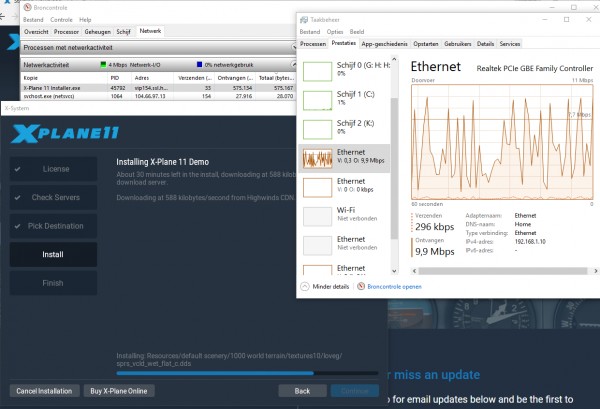Click the 'Minder details' label
This screenshot has height=409, width=600.
pos(331,287)
